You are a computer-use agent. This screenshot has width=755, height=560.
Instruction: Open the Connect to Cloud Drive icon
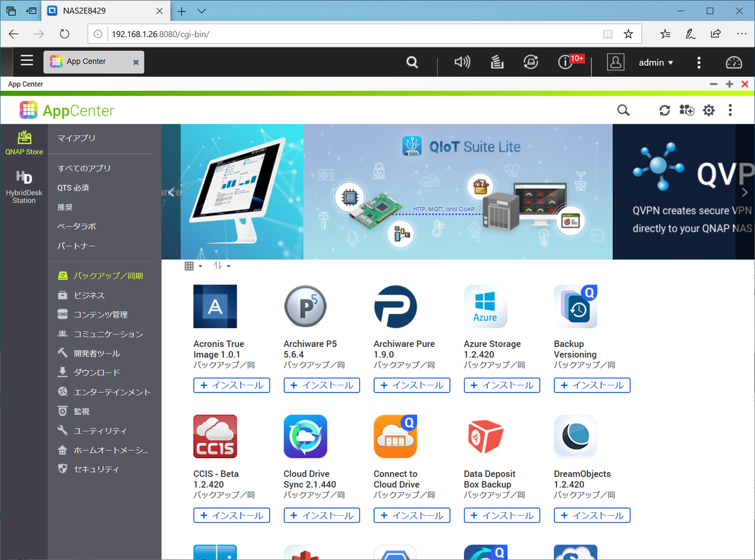(x=396, y=436)
